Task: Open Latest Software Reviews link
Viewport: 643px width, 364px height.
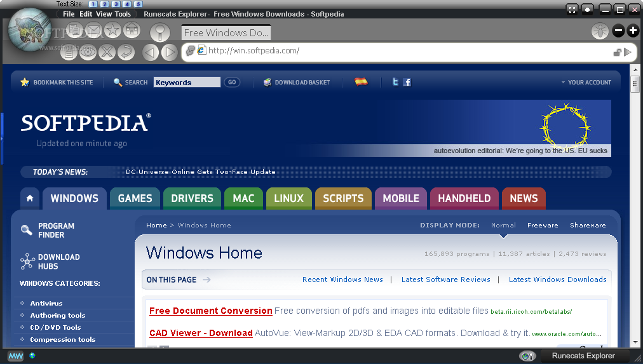Action: (446, 280)
